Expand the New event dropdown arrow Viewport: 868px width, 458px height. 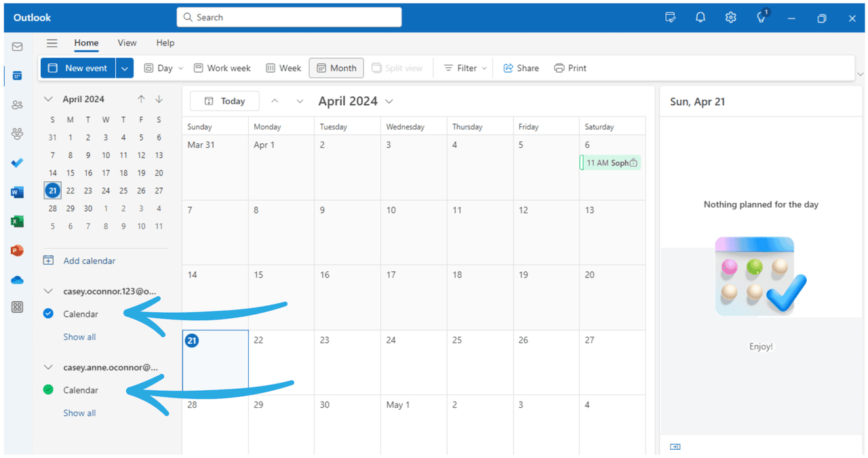(x=124, y=68)
